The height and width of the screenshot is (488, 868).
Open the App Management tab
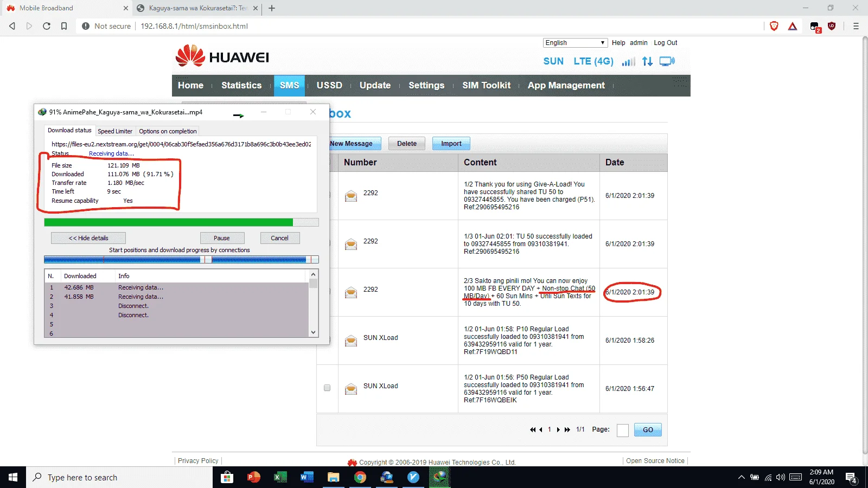pos(566,85)
